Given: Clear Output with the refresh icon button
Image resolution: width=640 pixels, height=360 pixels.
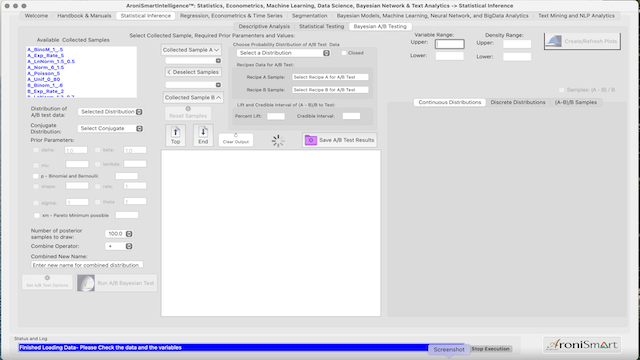Looking at the screenshot, I should point(236,140).
